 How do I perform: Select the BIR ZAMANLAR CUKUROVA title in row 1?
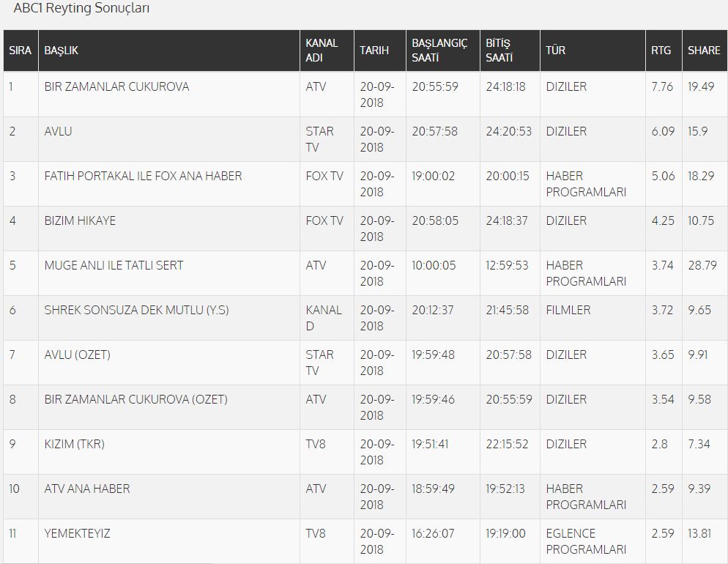pos(116,86)
